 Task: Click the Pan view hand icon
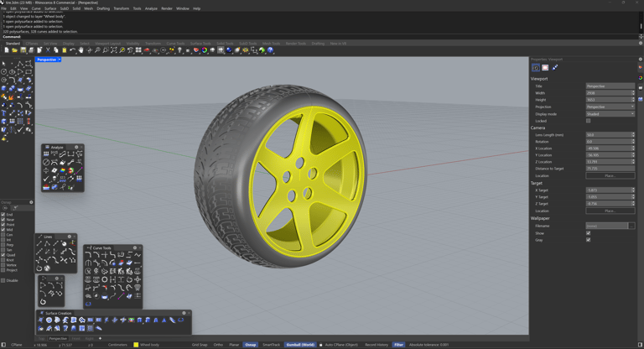(x=80, y=50)
